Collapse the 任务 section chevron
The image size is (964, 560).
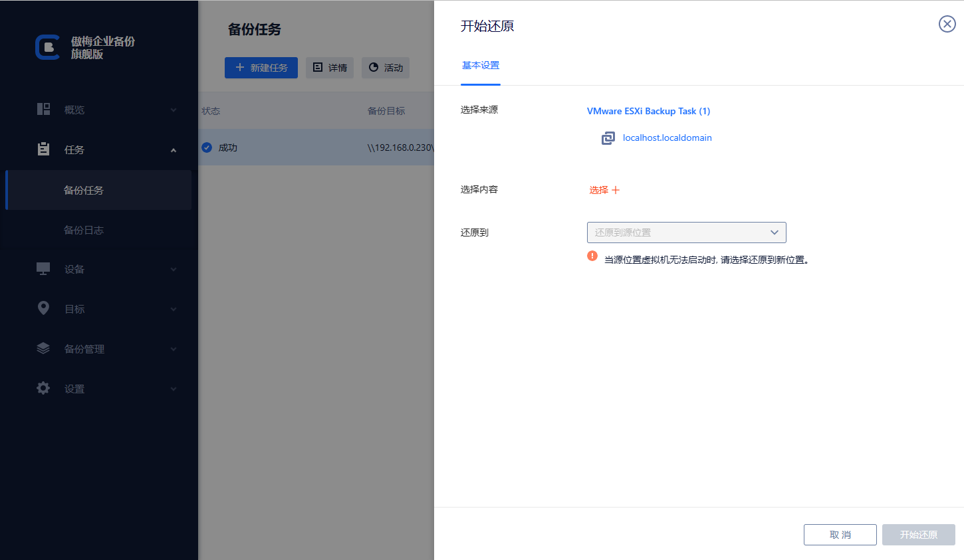174,149
